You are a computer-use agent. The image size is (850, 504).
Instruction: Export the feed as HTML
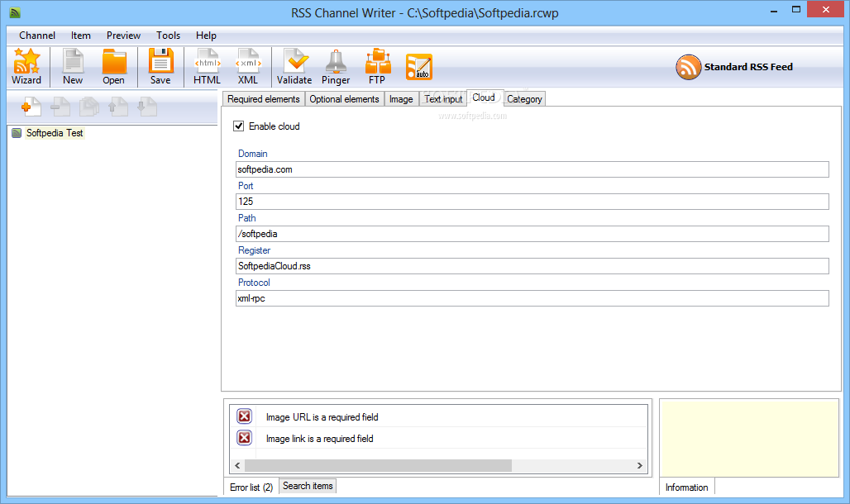point(207,66)
